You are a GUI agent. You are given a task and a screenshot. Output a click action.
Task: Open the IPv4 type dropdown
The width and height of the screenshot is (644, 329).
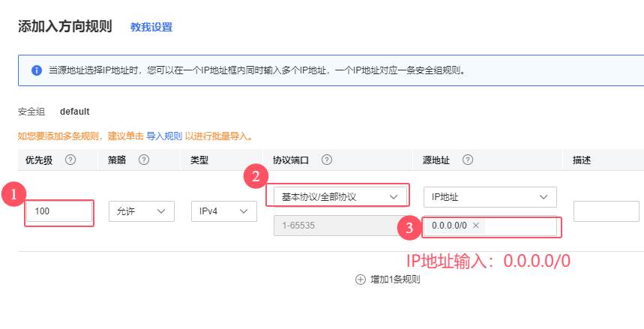223,212
